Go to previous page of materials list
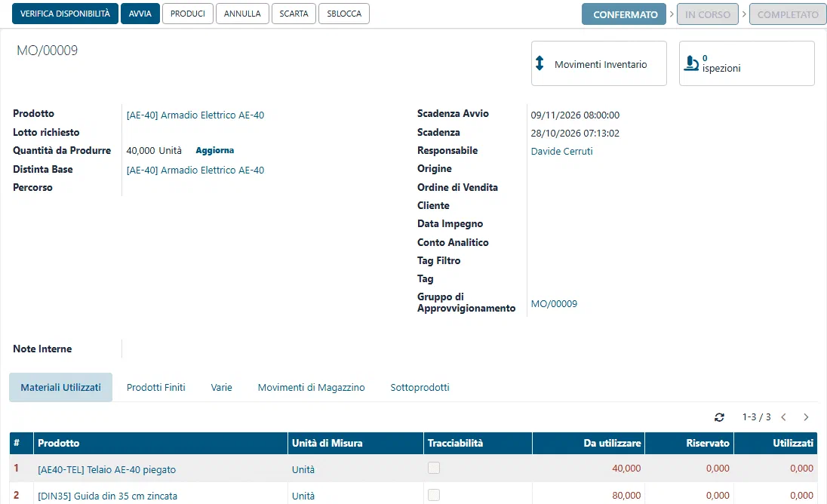The height and width of the screenshot is (504, 827). pyautogui.click(x=784, y=417)
